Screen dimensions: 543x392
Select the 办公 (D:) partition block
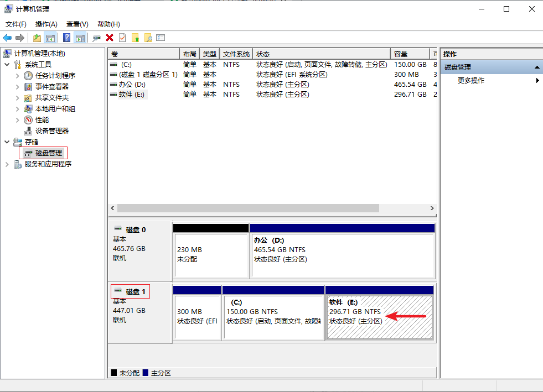click(x=342, y=255)
